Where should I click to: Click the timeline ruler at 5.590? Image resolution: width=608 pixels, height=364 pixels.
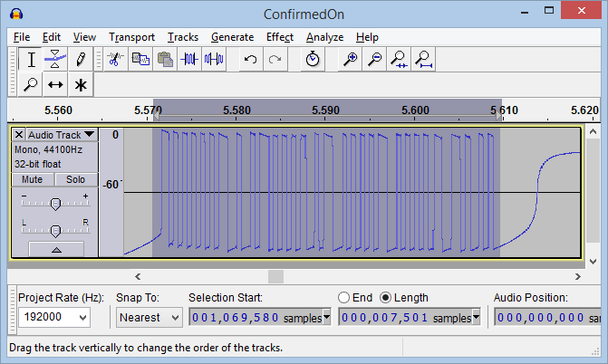325,110
